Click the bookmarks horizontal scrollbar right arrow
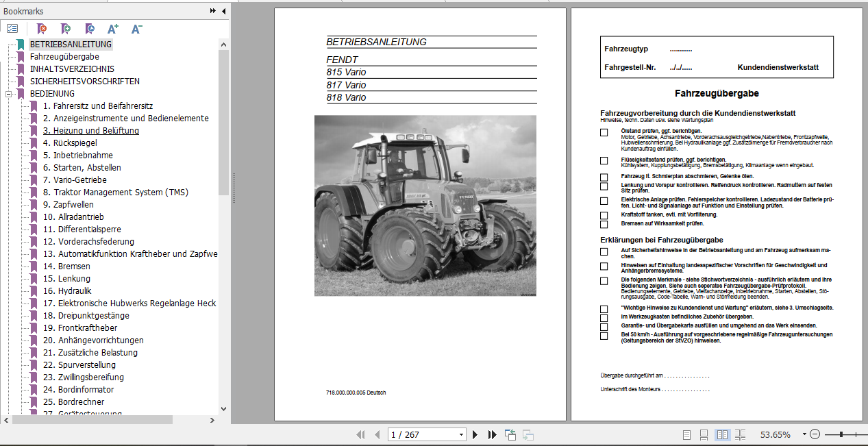The image size is (868, 446). (212, 420)
